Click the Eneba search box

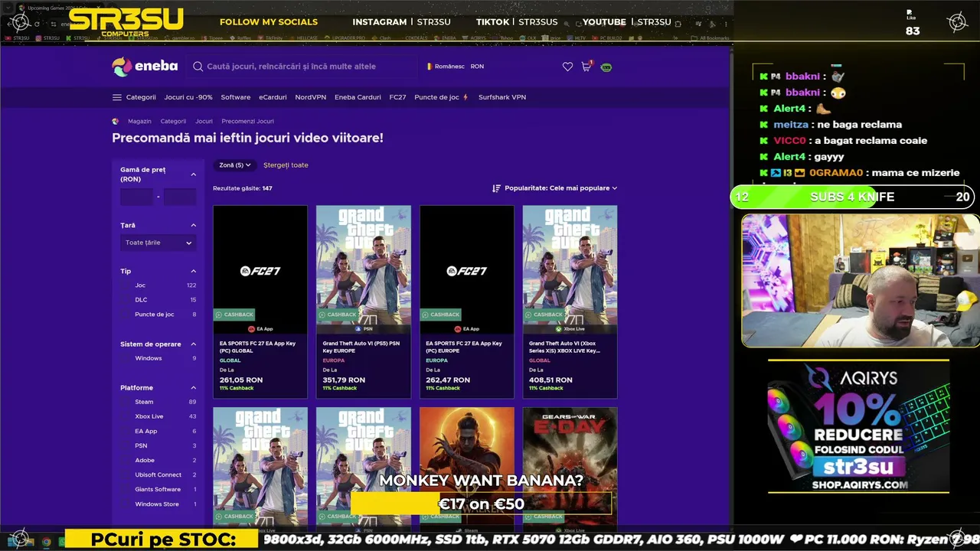303,67
